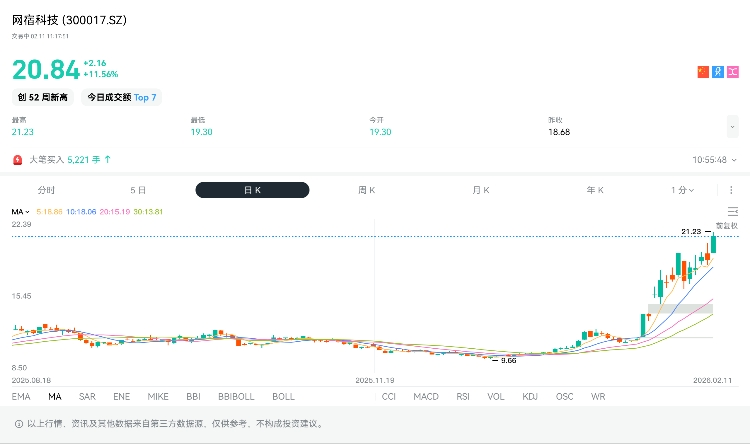Screen dimensions: 750x444
Task: Click the China flag market icon
Action: pyautogui.click(x=702, y=72)
